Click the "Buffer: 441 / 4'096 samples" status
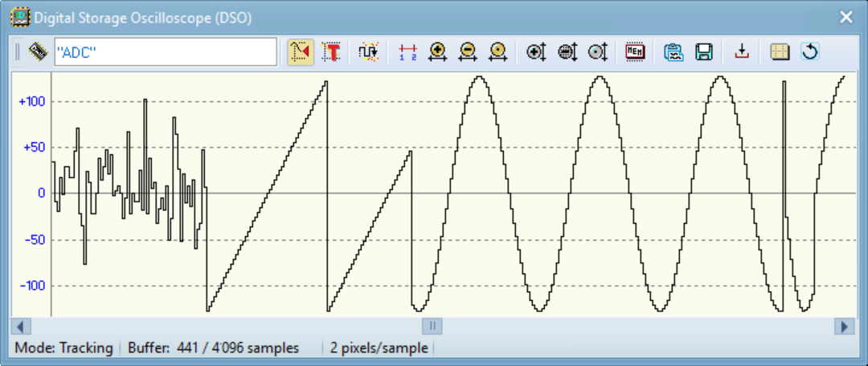 click(213, 348)
